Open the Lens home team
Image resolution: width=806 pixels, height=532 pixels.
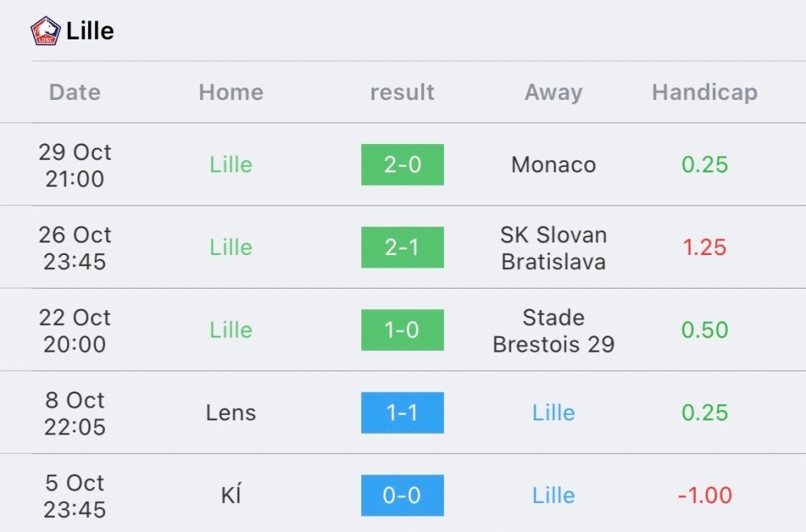[x=231, y=412]
